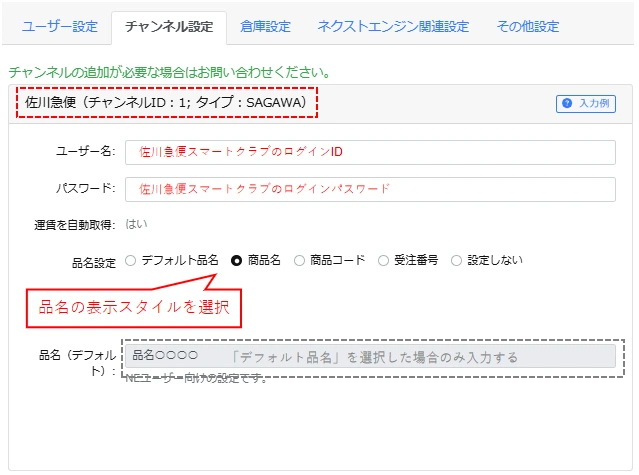Choose the 受注番号 radio option
The height and width of the screenshot is (475, 639).
point(383,260)
